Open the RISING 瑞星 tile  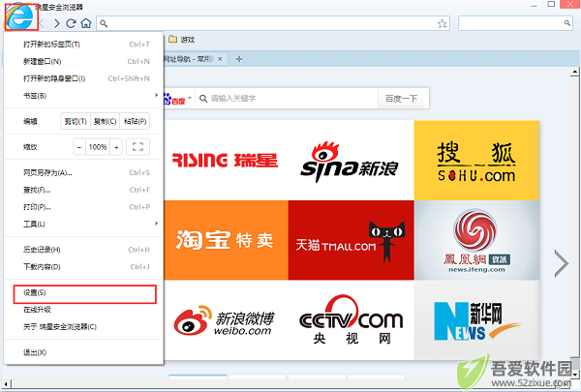[226, 160]
